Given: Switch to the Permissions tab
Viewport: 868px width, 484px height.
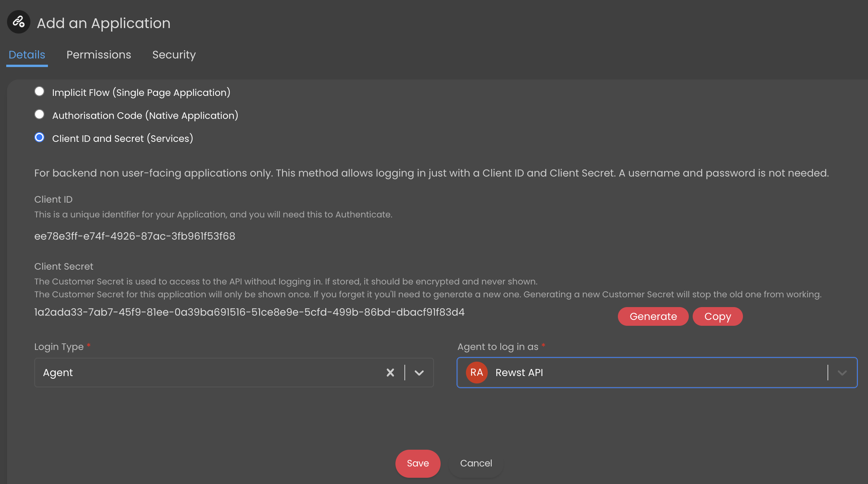Looking at the screenshot, I should (x=99, y=55).
